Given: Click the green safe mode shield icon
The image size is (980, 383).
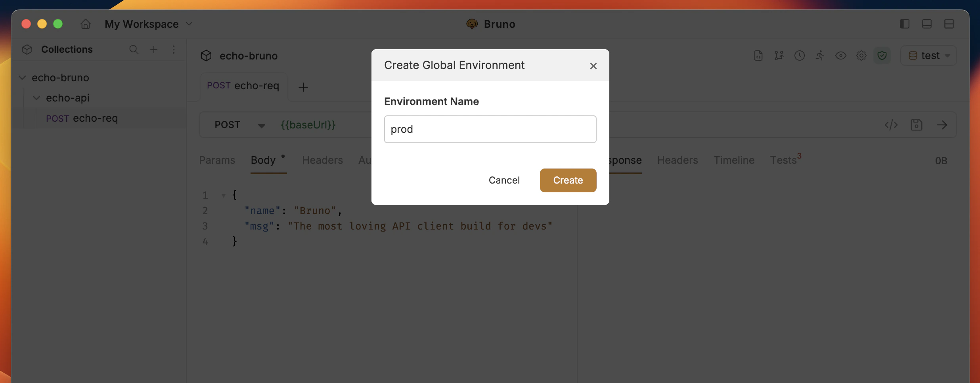Looking at the screenshot, I should (x=882, y=56).
